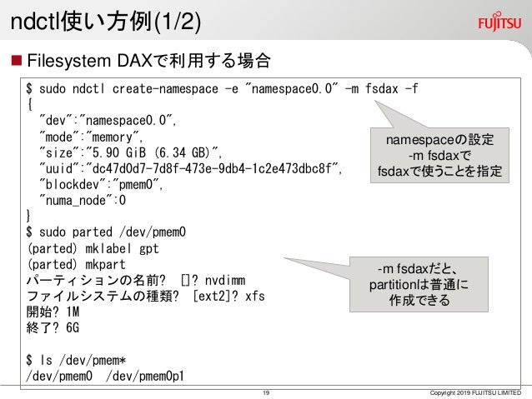Click "Copyright 2019 FUJITSU LIMITED" footer text
Screen dimensions: 532x399
click(475, 392)
